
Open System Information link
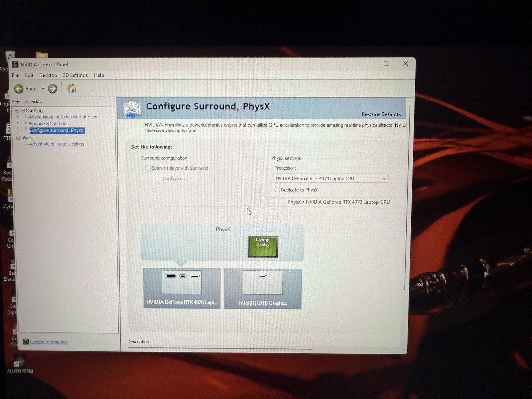[x=49, y=342]
